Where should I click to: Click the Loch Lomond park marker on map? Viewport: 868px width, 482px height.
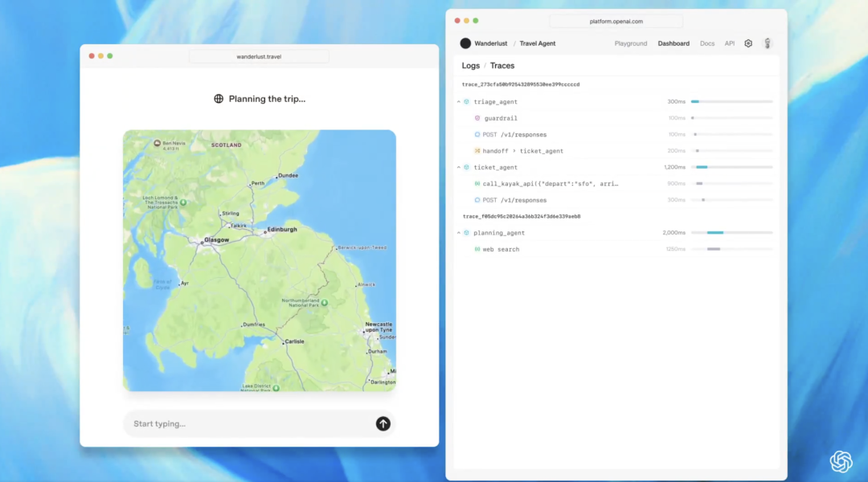(183, 202)
